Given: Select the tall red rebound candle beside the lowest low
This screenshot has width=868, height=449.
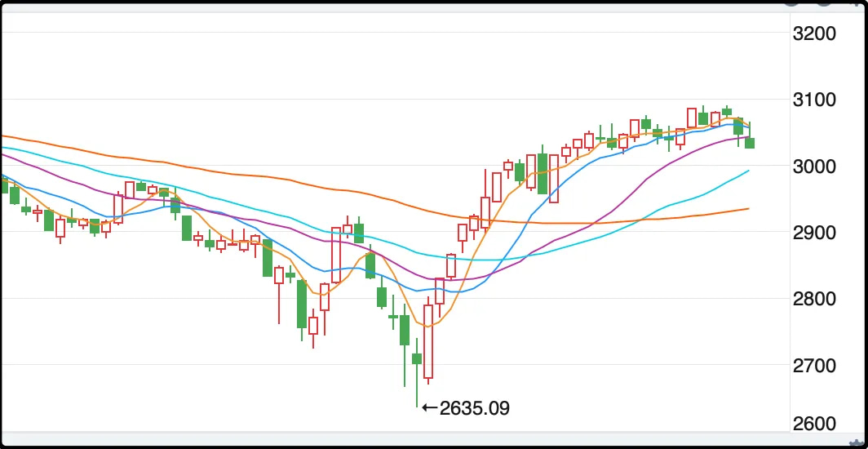Looking at the screenshot, I should pos(428,341).
